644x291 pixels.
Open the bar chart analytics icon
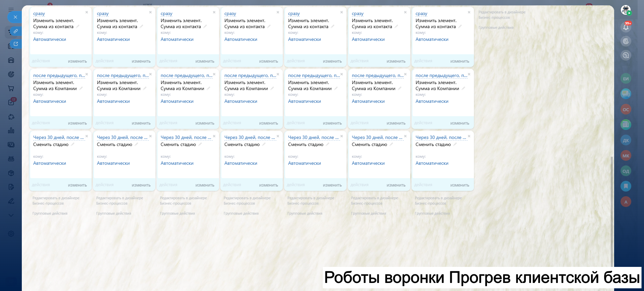click(11, 131)
